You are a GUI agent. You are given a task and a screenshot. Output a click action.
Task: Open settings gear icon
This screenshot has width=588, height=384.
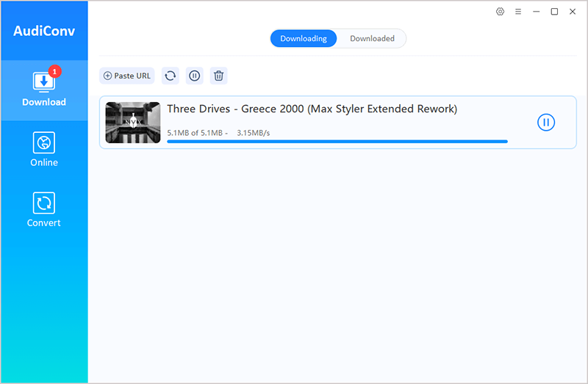pyautogui.click(x=500, y=12)
